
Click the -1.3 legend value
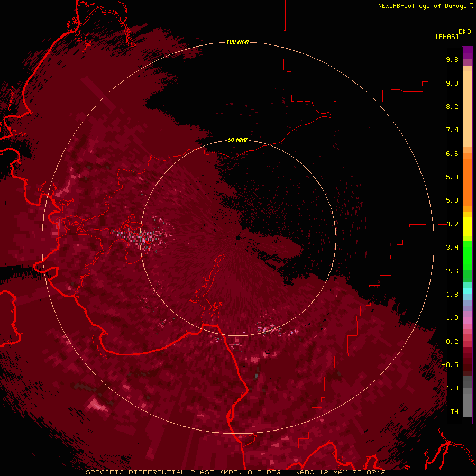(450, 388)
